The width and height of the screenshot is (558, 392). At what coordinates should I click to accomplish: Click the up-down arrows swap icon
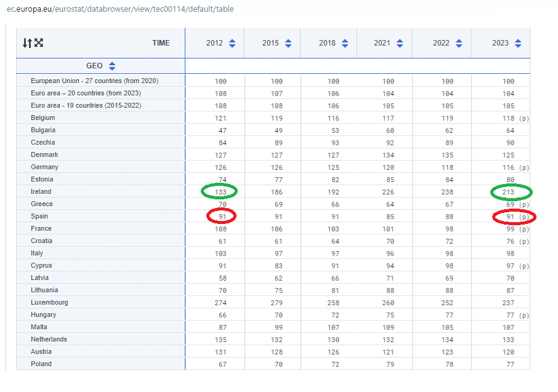tap(26, 42)
